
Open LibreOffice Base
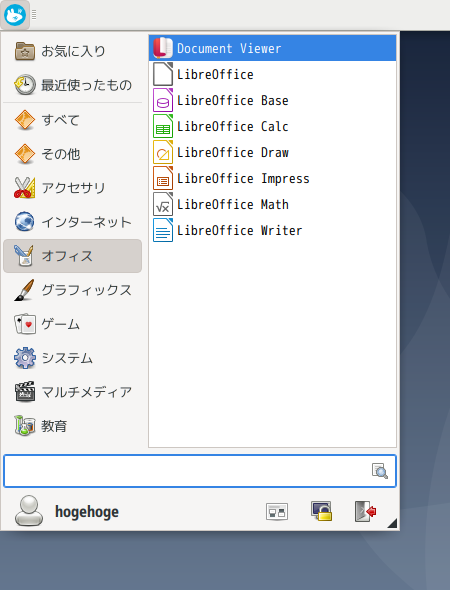tap(272, 100)
